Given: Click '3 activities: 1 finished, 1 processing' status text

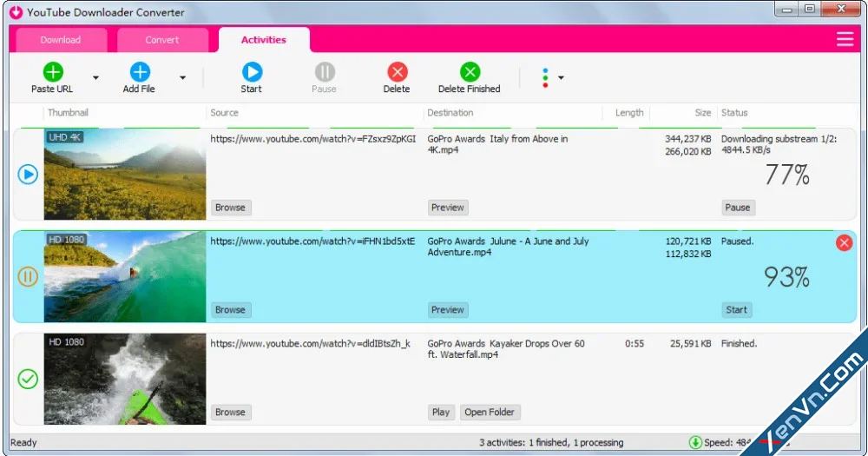Looking at the screenshot, I should (551, 443).
